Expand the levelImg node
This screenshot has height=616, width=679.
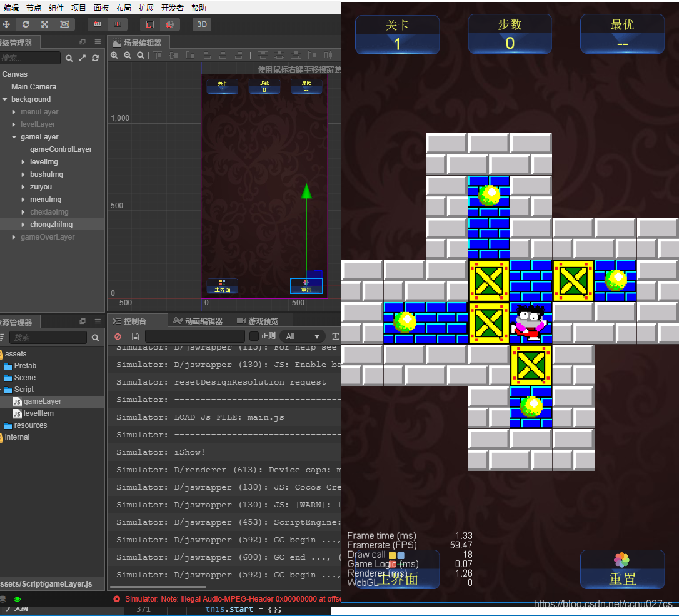click(x=23, y=162)
